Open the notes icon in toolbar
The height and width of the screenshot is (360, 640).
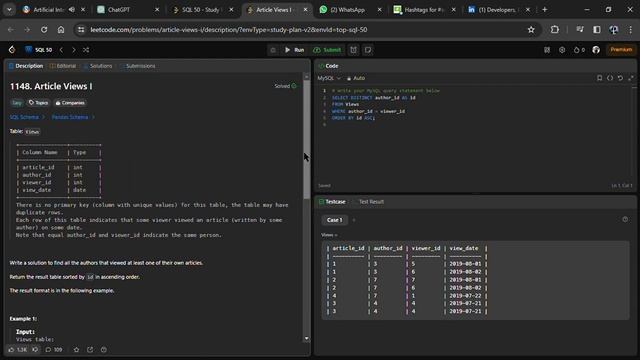pos(368,50)
